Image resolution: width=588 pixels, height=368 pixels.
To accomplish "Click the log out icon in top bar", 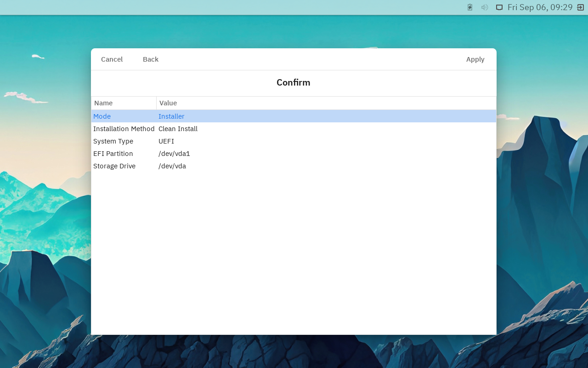I will coord(580,7).
